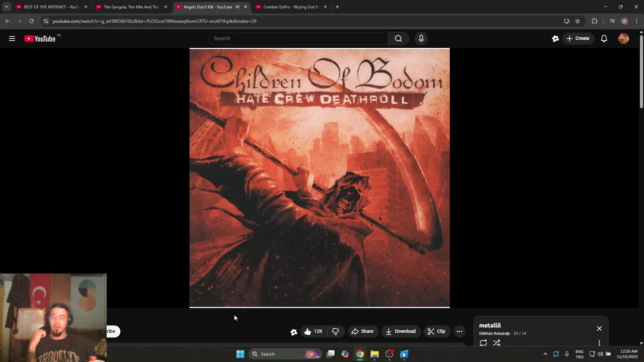Open the metallö playlist title
This screenshot has height=362, width=644.
[490, 325]
